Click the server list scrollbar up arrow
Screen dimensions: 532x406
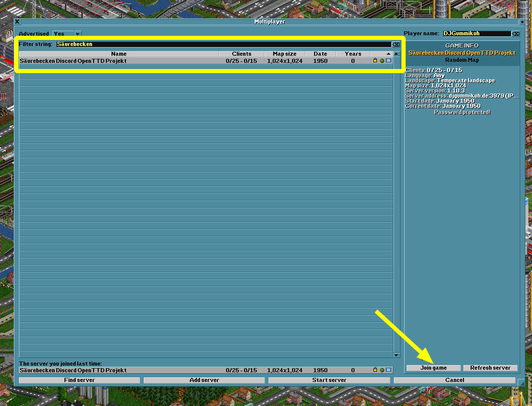point(396,54)
